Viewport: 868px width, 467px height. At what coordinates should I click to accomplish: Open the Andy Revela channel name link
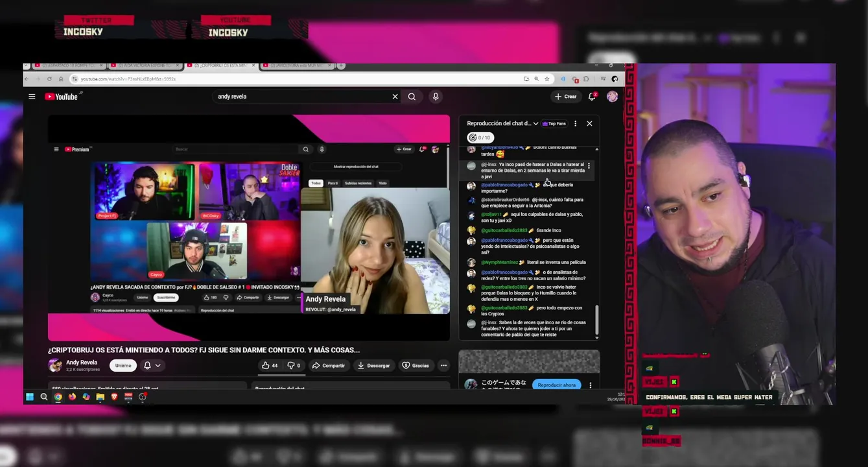82,363
